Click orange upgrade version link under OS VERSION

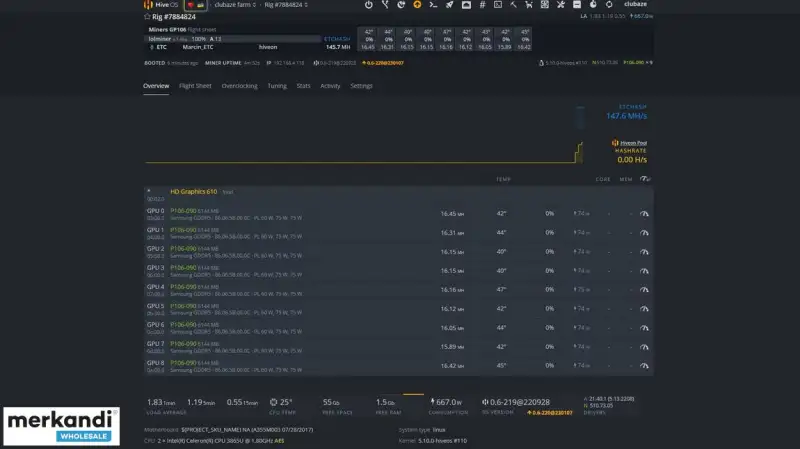click(x=549, y=412)
